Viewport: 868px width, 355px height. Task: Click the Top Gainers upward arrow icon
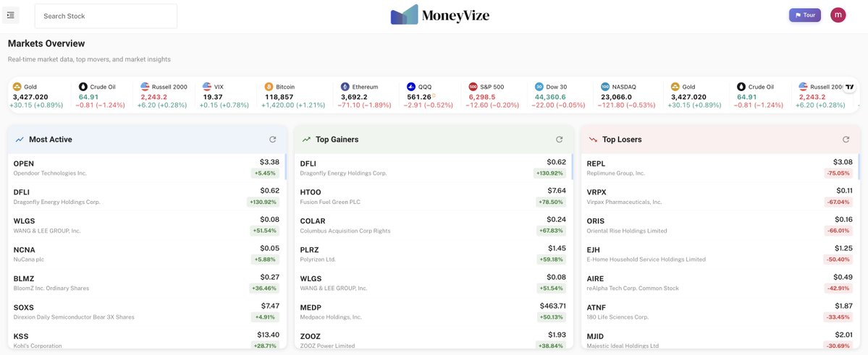click(x=306, y=140)
